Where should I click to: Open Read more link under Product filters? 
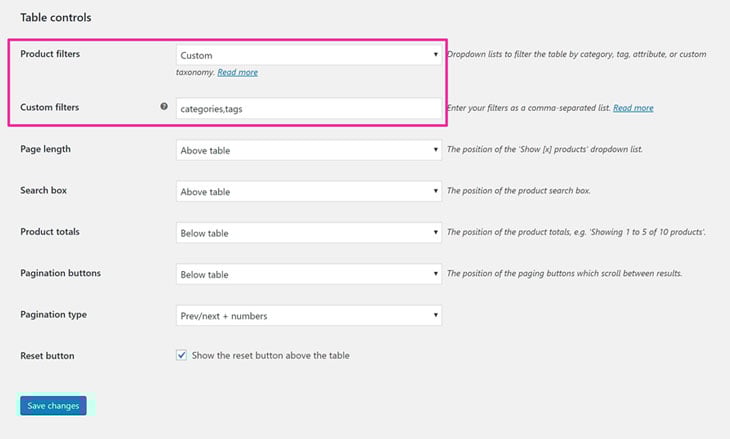click(x=237, y=72)
